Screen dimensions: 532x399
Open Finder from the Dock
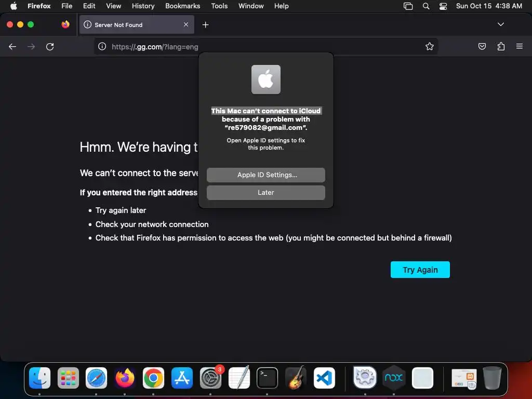click(x=39, y=378)
